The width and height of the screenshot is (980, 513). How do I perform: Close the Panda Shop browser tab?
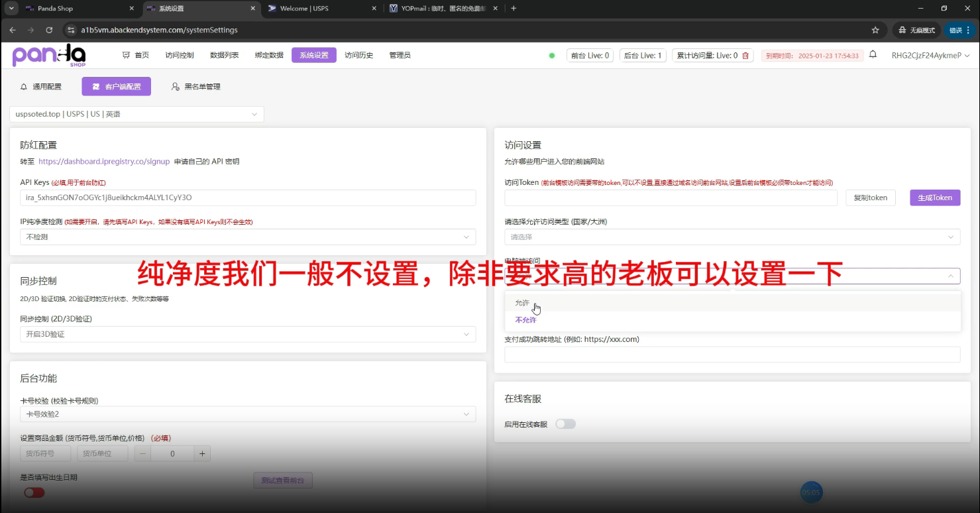131,9
